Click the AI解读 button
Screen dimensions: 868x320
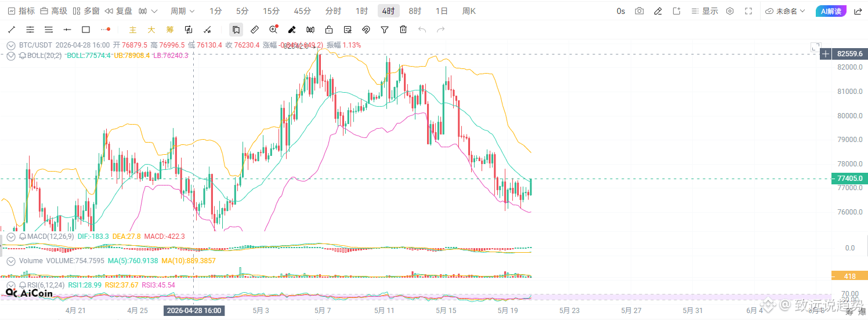pyautogui.click(x=831, y=11)
